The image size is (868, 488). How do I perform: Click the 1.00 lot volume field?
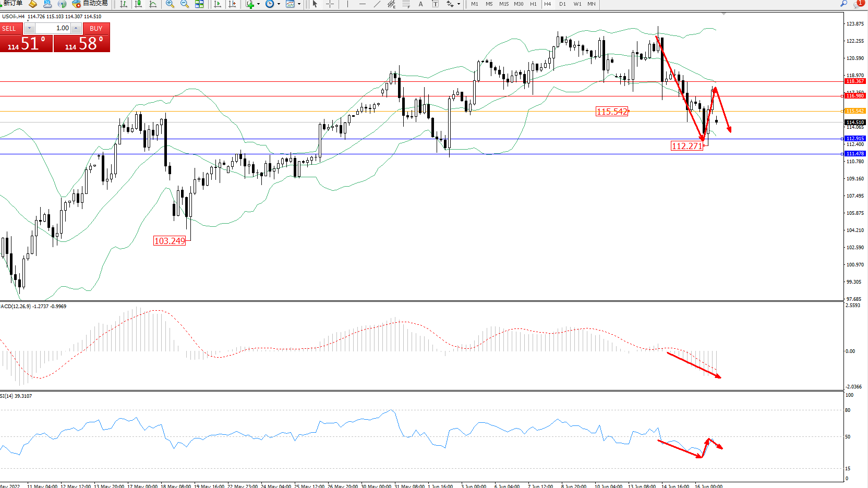click(53, 28)
